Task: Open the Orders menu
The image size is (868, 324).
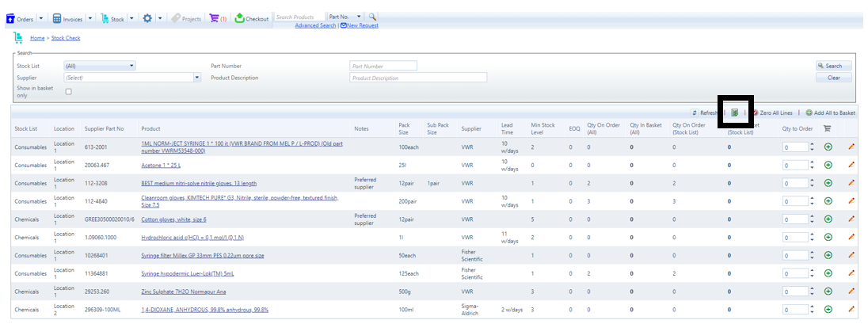Action: [21, 19]
